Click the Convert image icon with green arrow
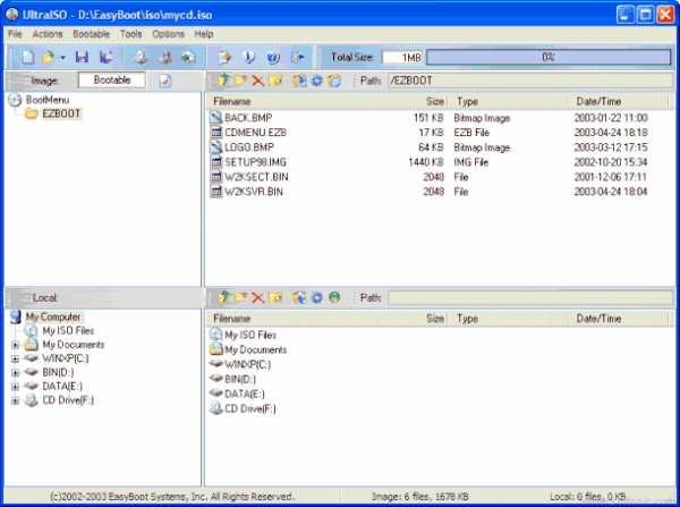Viewport: 680px width, 507px height. [188, 57]
